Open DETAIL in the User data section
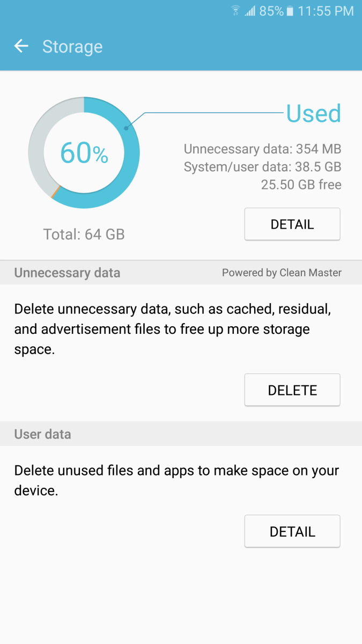 coord(292,531)
